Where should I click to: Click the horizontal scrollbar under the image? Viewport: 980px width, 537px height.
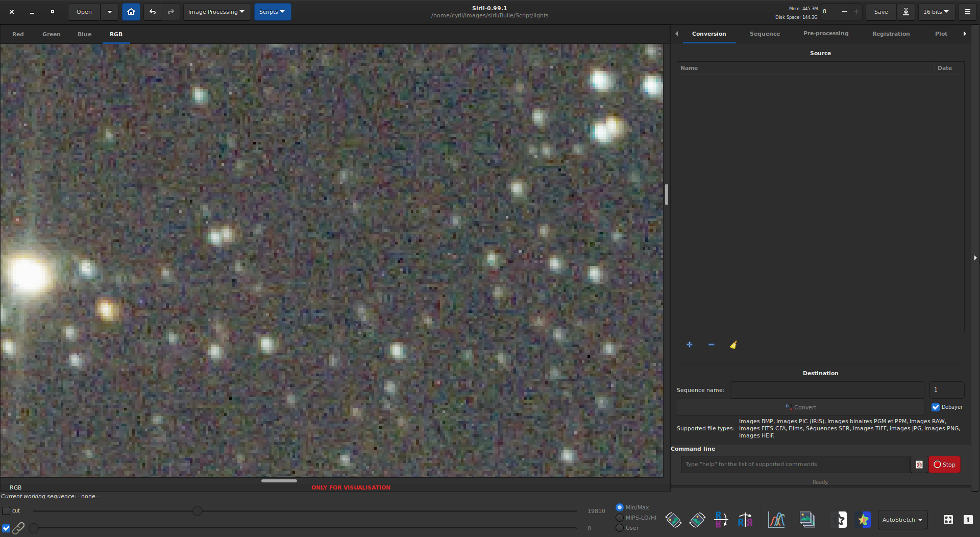(279, 480)
